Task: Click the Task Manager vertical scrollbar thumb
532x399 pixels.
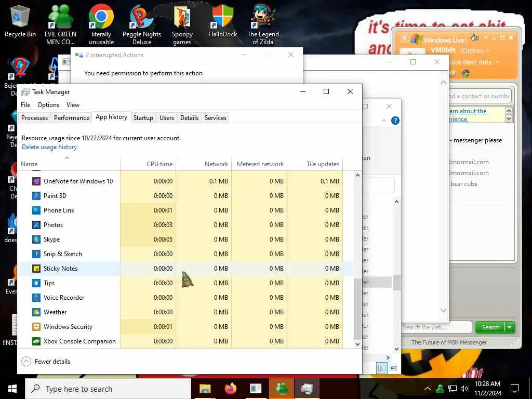Action: [357, 309]
